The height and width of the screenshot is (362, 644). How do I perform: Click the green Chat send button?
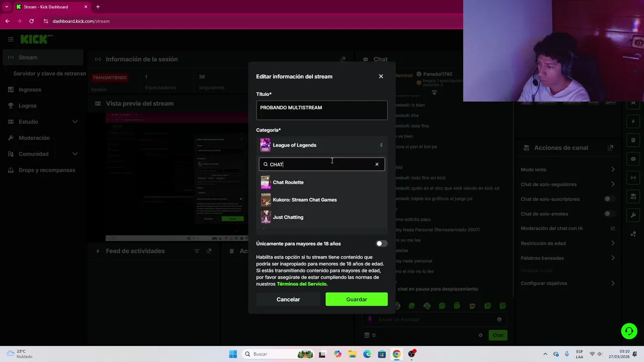coord(498,335)
